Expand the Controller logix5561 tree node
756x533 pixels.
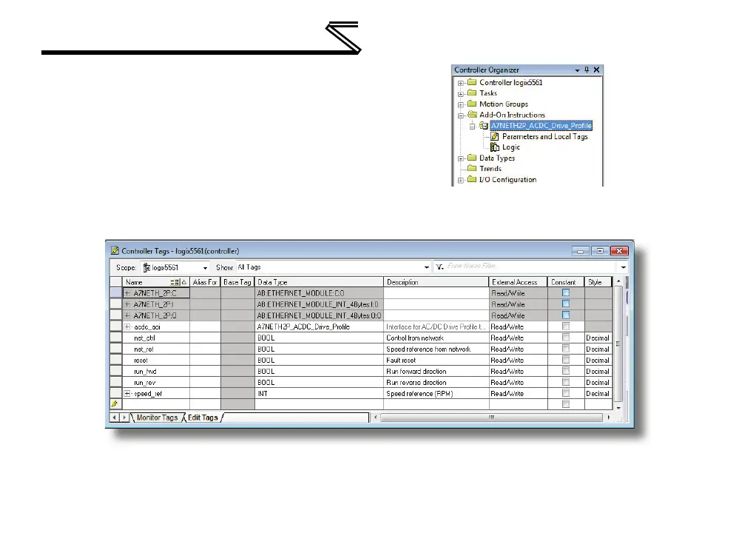coord(461,83)
